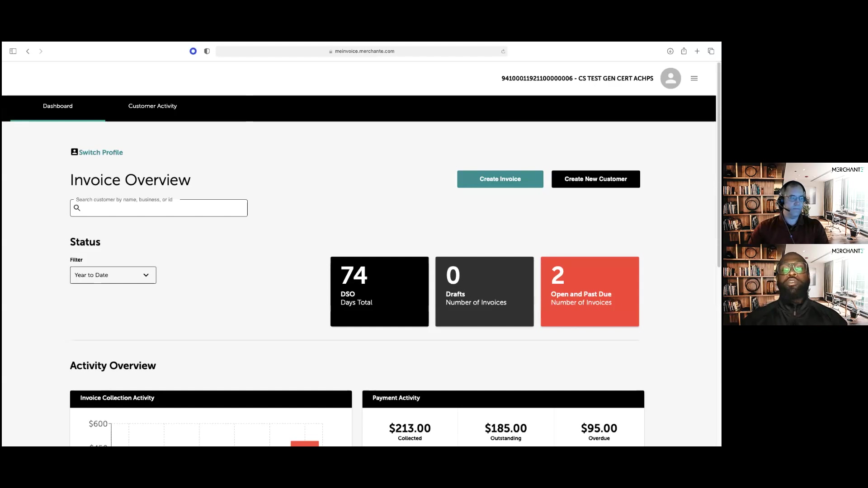Select the Dashboard tab
This screenshot has width=868, height=488.
[x=57, y=106]
